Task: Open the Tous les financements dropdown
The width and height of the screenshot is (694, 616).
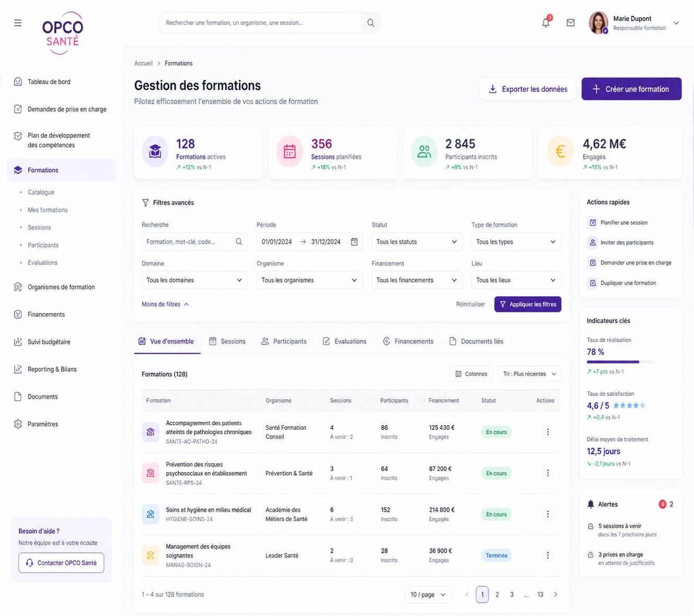Action: click(x=417, y=280)
